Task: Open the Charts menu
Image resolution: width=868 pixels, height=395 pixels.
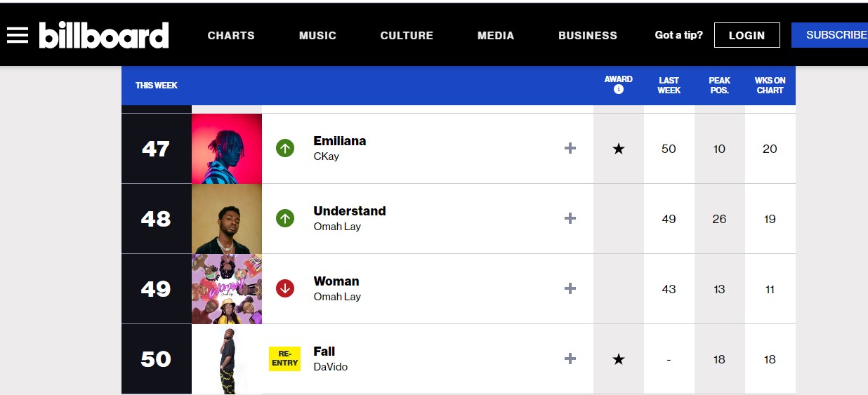Action: click(231, 35)
